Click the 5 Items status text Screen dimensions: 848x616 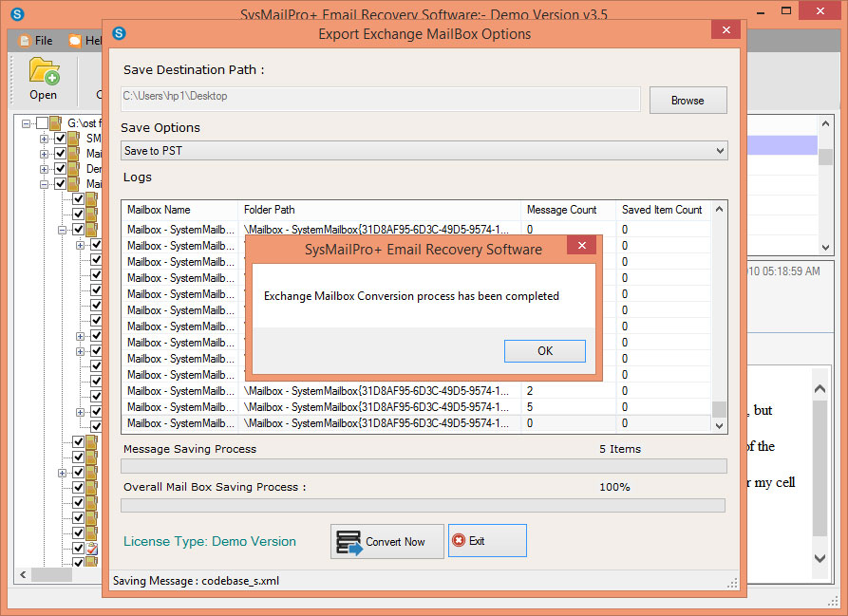pyautogui.click(x=620, y=449)
